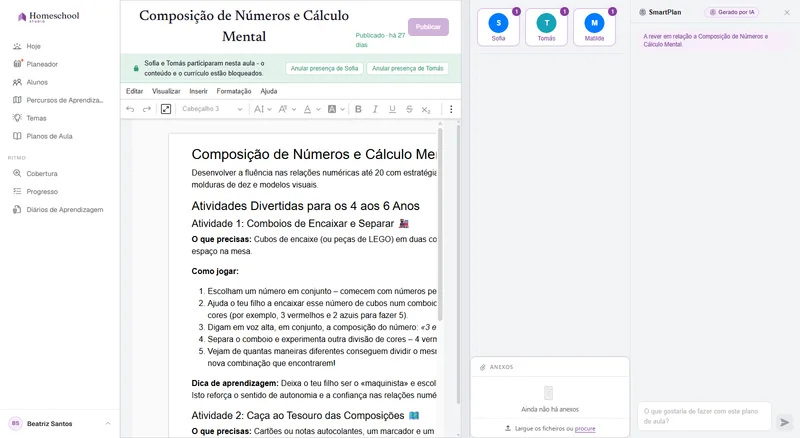Click the 'Publicado · há 27 dias' status
The height and width of the screenshot is (438, 800).
(380, 40)
